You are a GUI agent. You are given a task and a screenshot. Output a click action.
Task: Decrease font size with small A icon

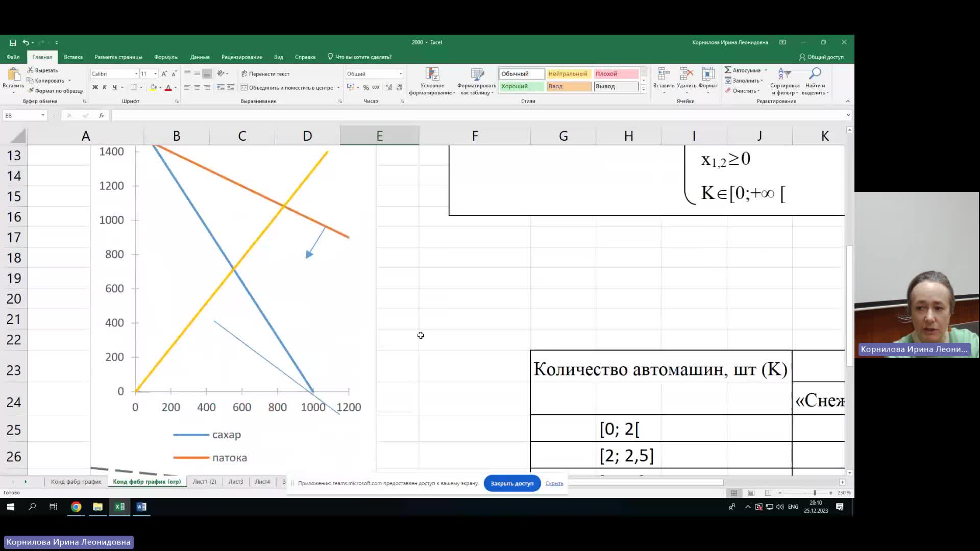click(174, 73)
